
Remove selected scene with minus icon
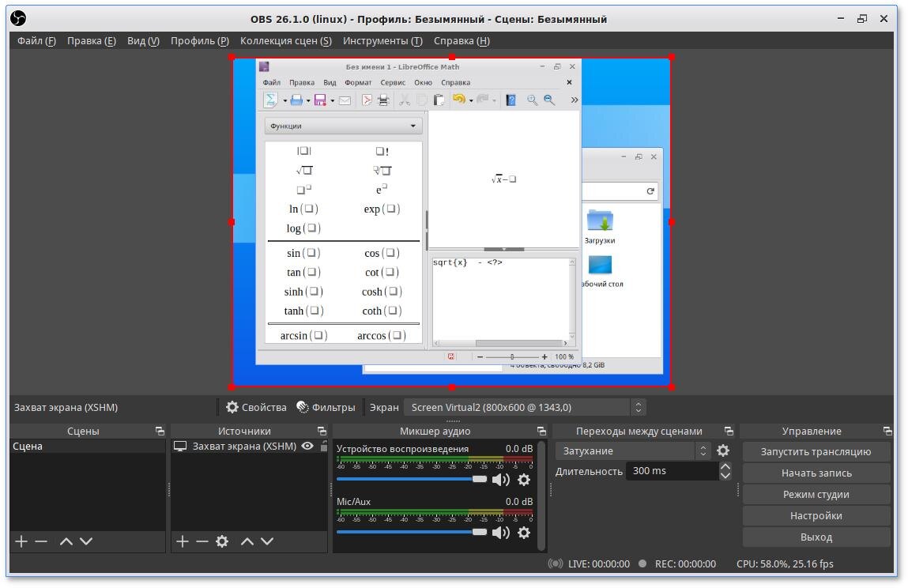[41, 541]
